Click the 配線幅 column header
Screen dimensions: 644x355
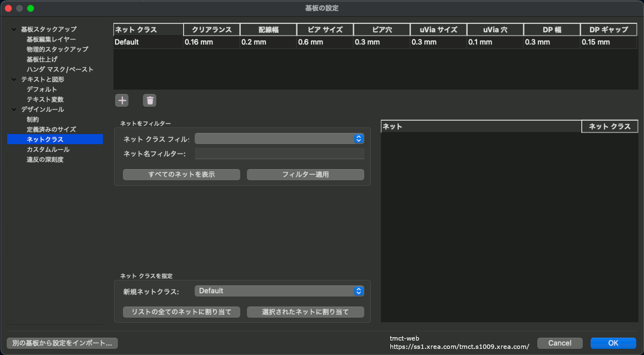point(268,29)
